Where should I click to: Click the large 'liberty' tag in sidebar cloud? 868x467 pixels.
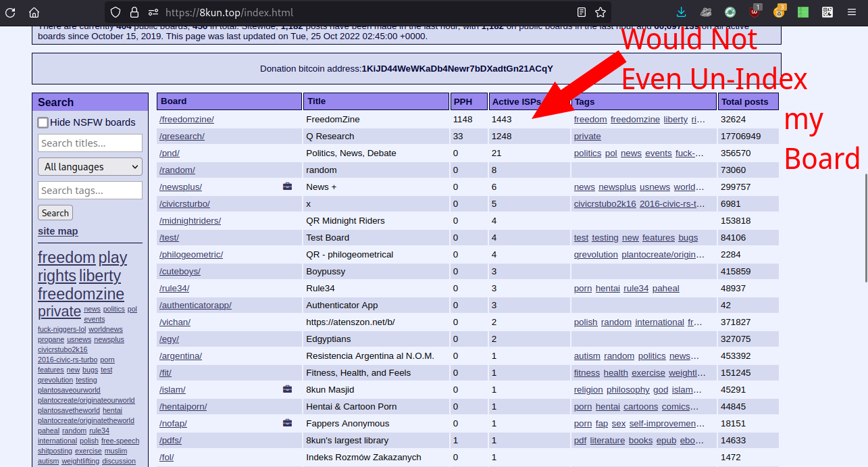[100, 276]
